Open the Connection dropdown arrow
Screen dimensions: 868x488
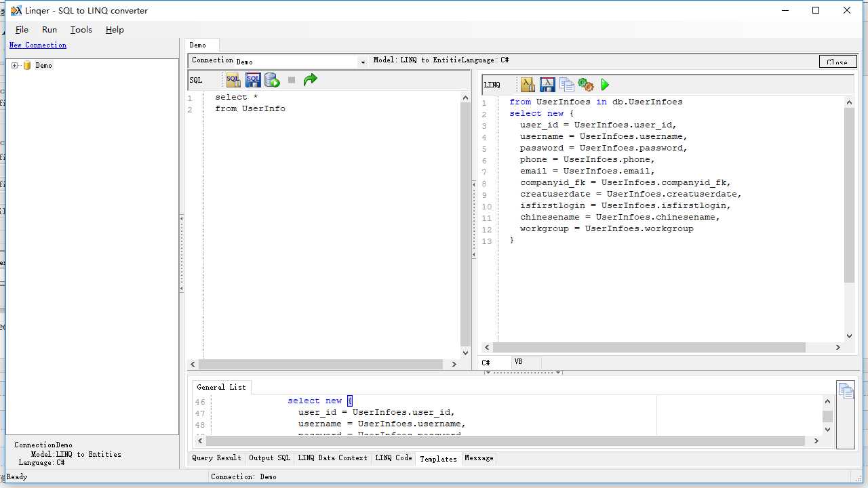tap(363, 62)
